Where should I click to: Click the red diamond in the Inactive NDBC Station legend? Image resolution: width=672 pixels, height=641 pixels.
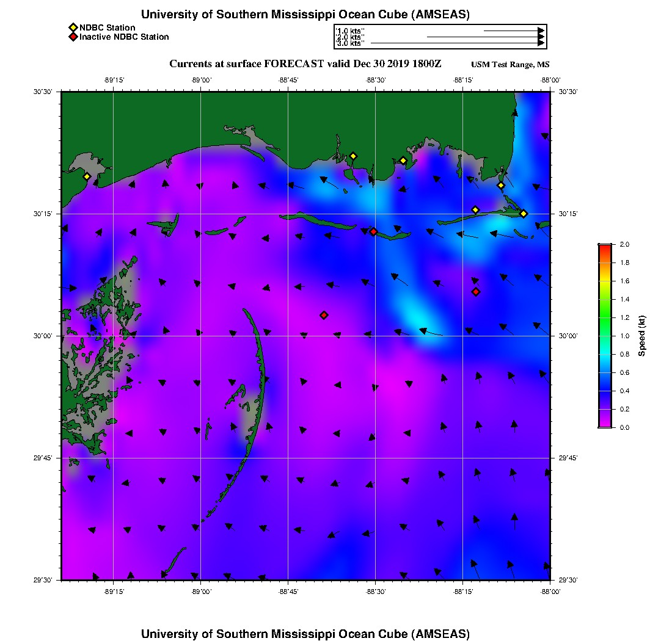(x=73, y=37)
